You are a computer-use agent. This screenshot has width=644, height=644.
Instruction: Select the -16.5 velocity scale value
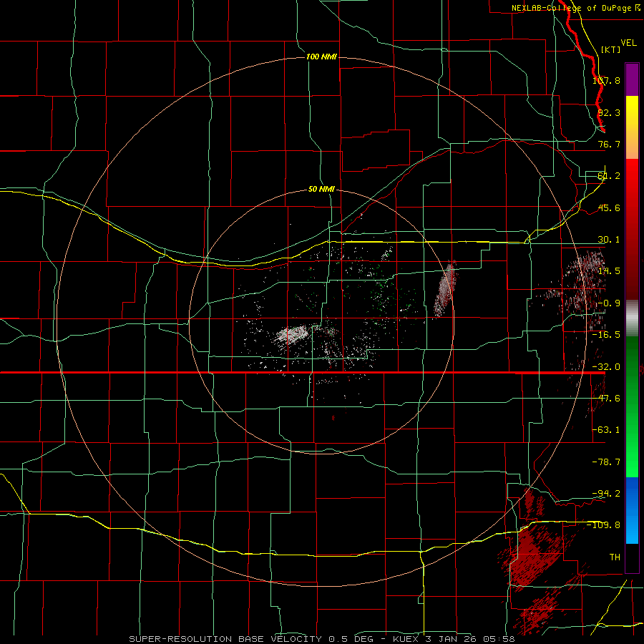coord(606,335)
